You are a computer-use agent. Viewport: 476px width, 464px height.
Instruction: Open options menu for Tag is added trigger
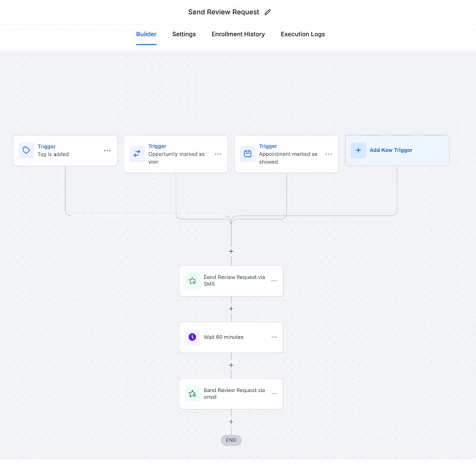click(107, 151)
